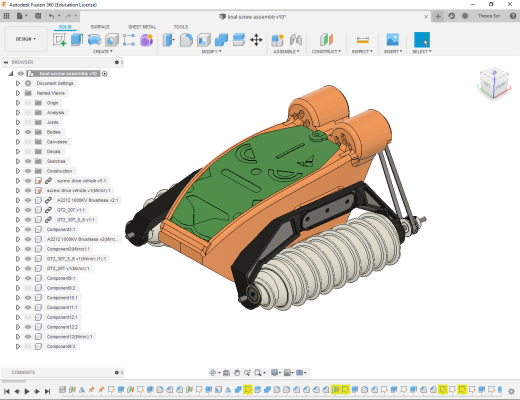The height and width of the screenshot is (400, 520).
Task: Select the Extrude tool icon
Action: coord(77,40)
